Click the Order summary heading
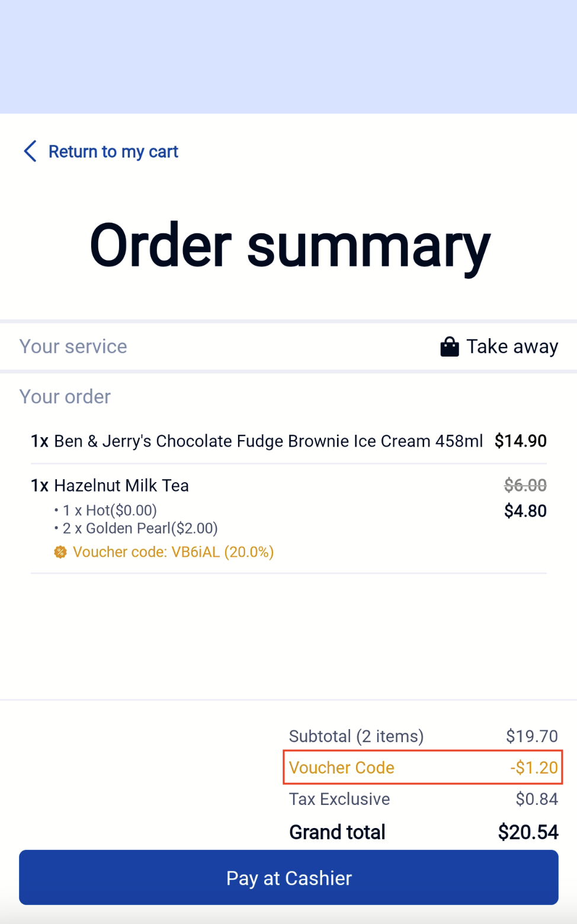The image size is (577, 924). (x=290, y=245)
